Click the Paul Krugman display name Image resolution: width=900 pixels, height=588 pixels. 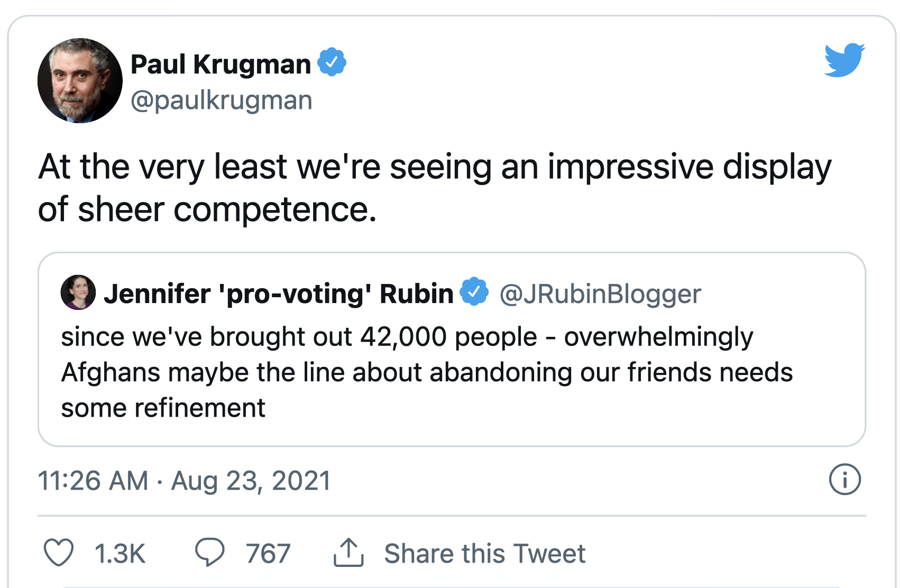[x=221, y=65]
